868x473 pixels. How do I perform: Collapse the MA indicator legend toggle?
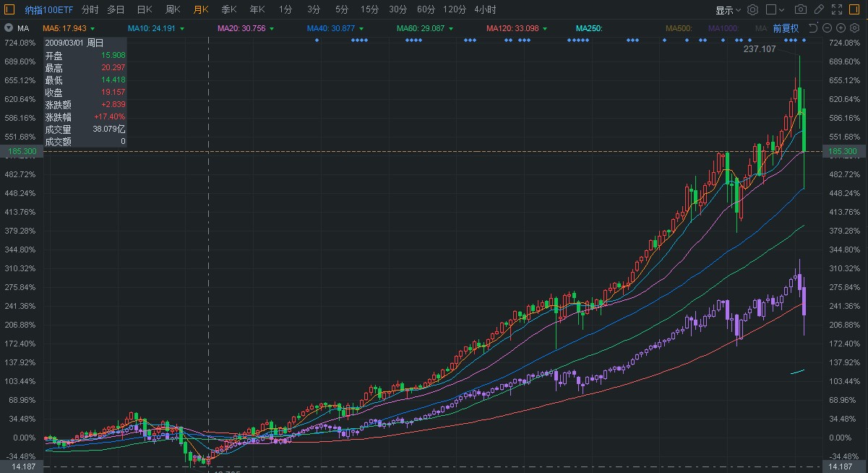coord(8,28)
